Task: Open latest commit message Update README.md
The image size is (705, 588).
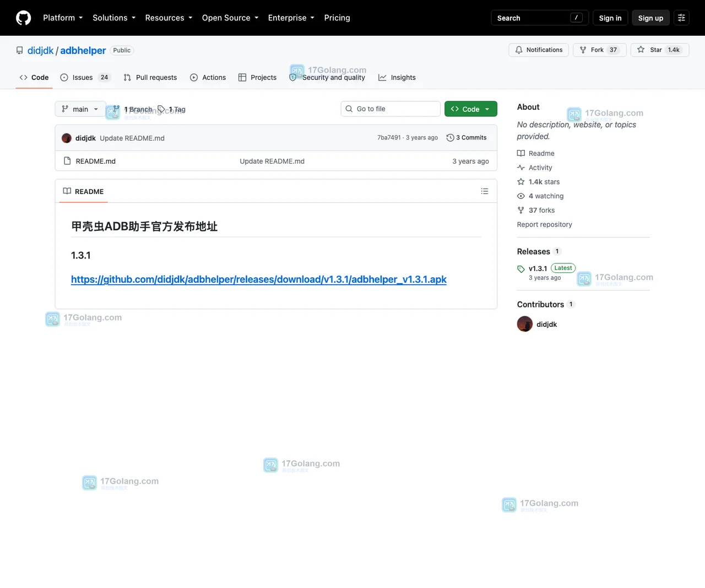Action: coord(132,138)
